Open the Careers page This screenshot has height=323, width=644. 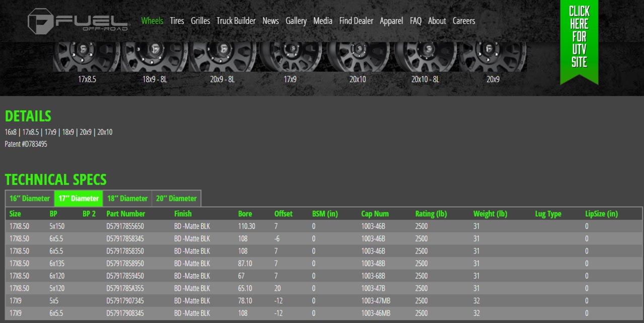464,21
